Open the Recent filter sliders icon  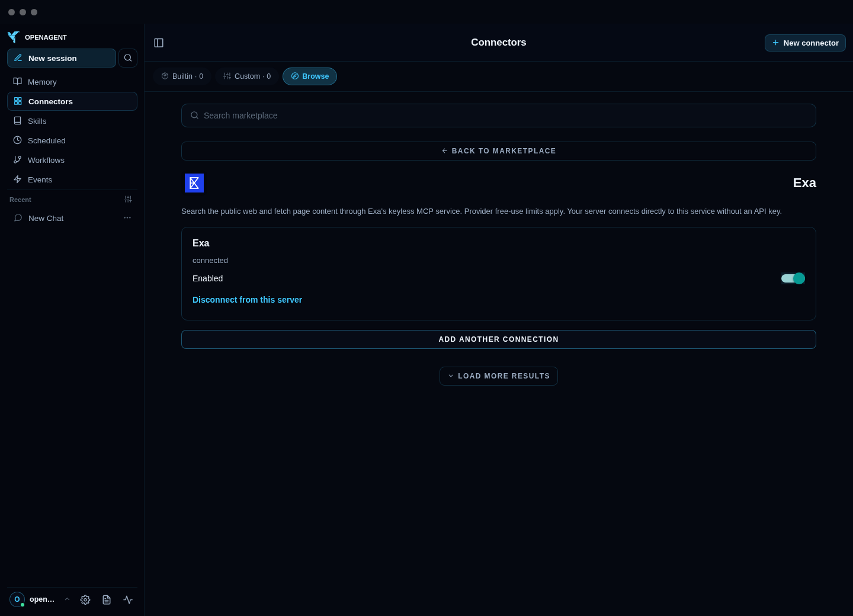128,200
